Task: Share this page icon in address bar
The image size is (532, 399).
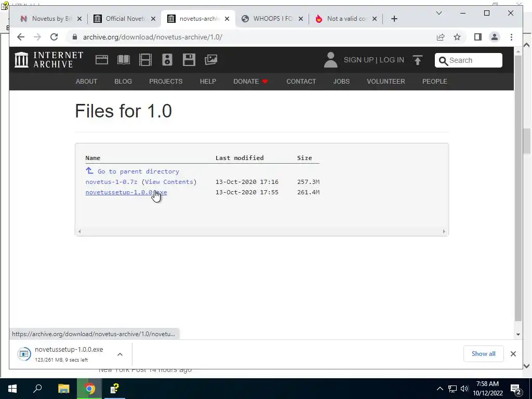Action: pyautogui.click(x=441, y=37)
